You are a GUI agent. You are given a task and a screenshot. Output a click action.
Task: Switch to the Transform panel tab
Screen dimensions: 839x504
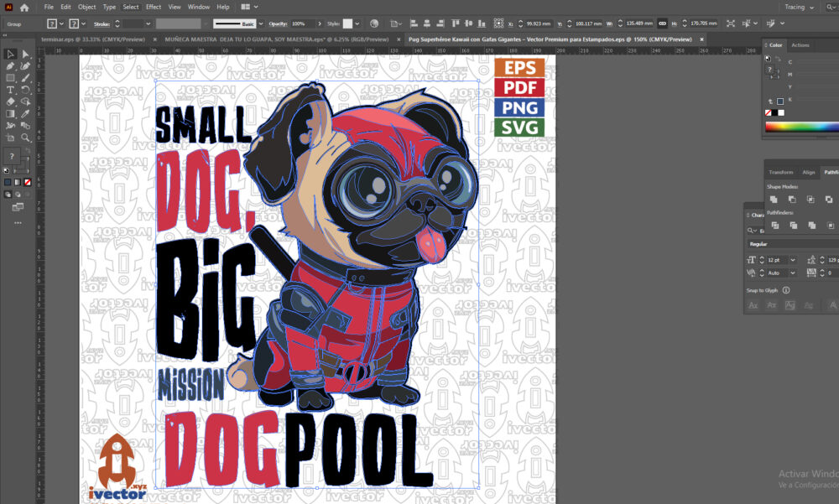[780, 172]
